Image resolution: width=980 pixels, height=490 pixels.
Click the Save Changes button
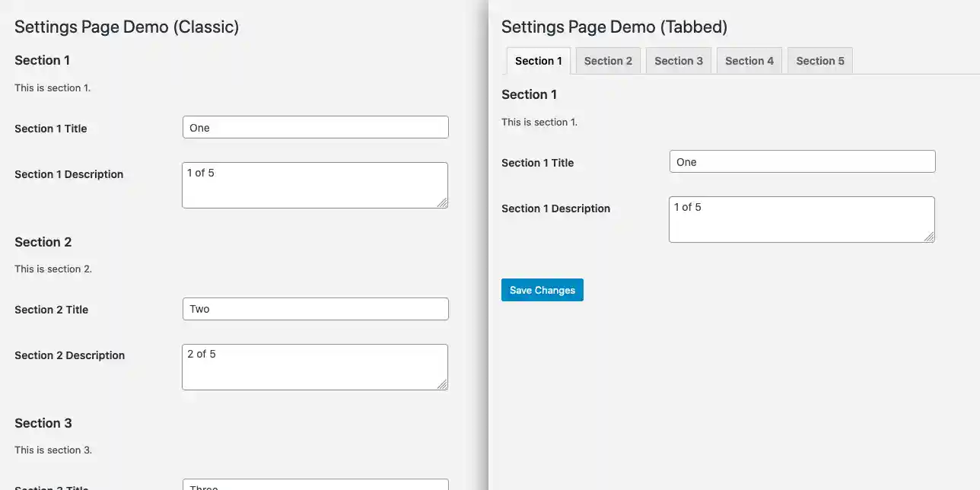(542, 290)
